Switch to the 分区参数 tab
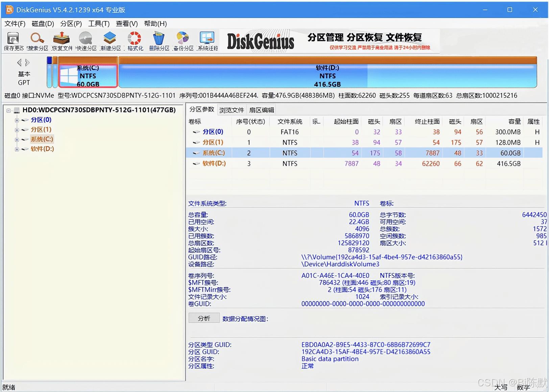549x392 pixels. coord(201,109)
